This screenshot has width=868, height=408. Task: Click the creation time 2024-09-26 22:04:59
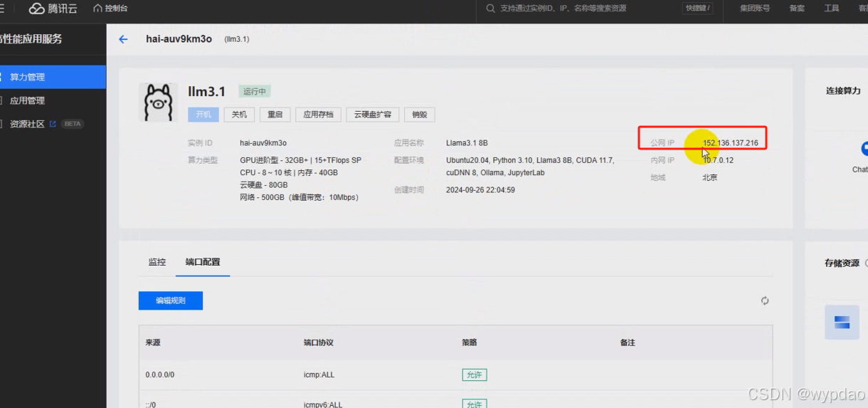pyautogui.click(x=480, y=190)
